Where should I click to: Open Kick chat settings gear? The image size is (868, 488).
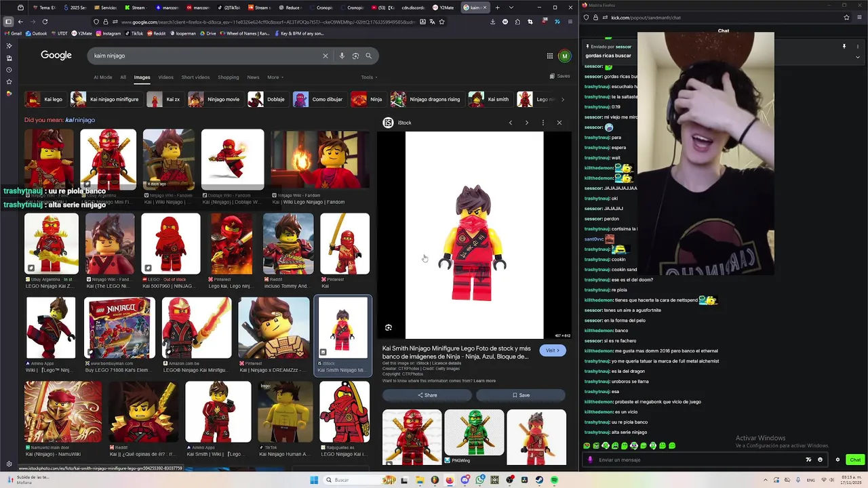pos(837,460)
